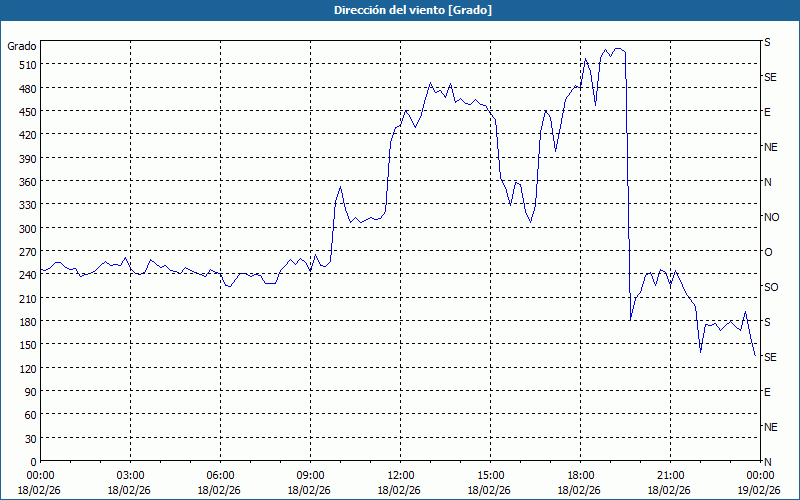Click the "E" compass label level with 90
800x500 pixels.
pyautogui.click(x=767, y=392)
